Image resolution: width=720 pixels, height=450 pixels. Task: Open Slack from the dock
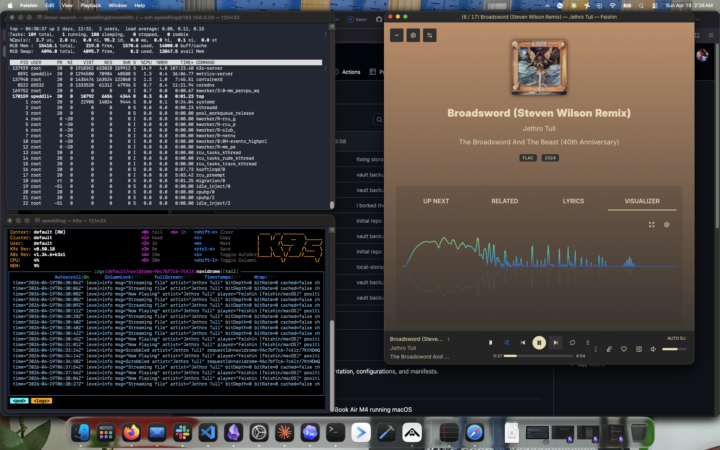point(182,433)
